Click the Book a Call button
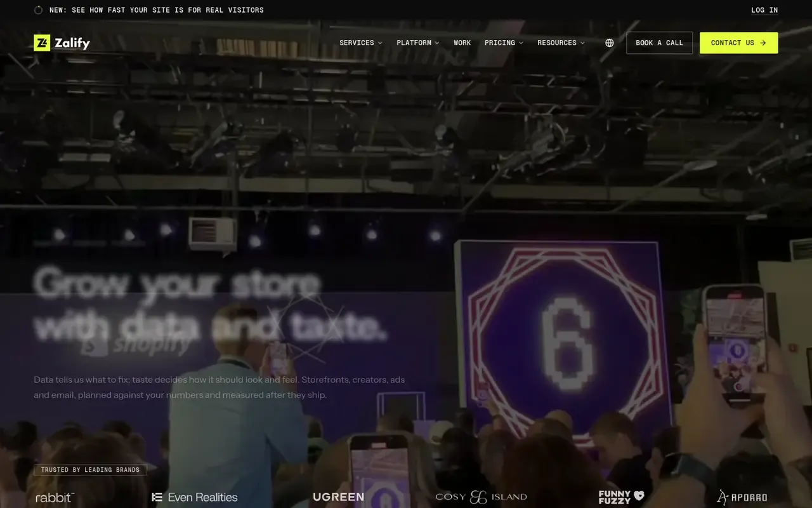The image size is (812, 508). [660, 43]
